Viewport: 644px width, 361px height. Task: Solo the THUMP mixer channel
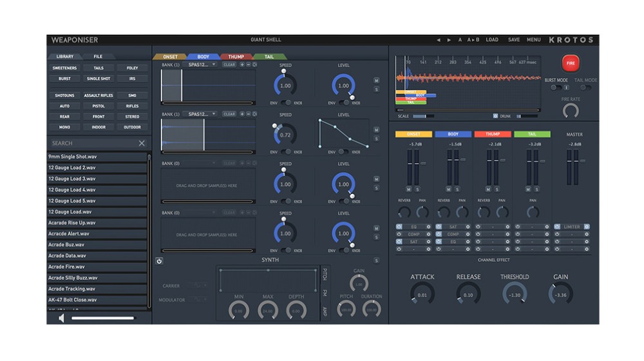(x=497, y=189)
